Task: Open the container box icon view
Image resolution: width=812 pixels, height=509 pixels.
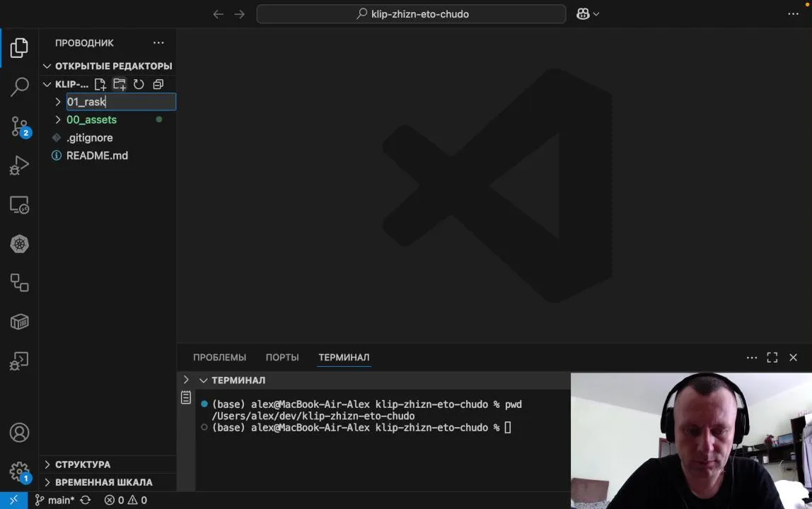Action: (x=19, y=322)
